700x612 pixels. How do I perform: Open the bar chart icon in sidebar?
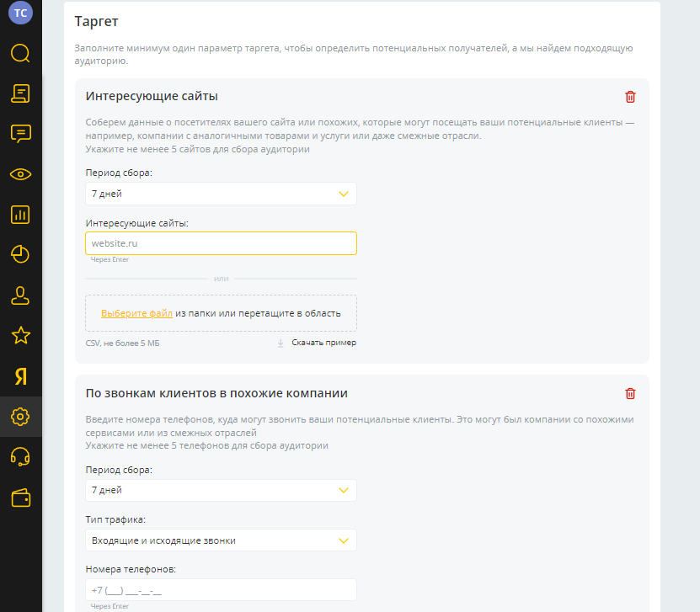(x=20, y=215)
